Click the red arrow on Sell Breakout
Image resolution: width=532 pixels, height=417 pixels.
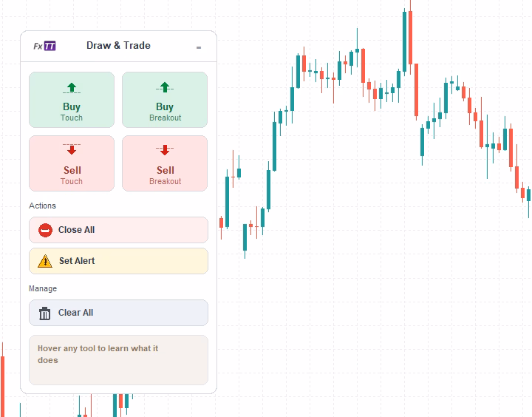[x=165, y=150]
